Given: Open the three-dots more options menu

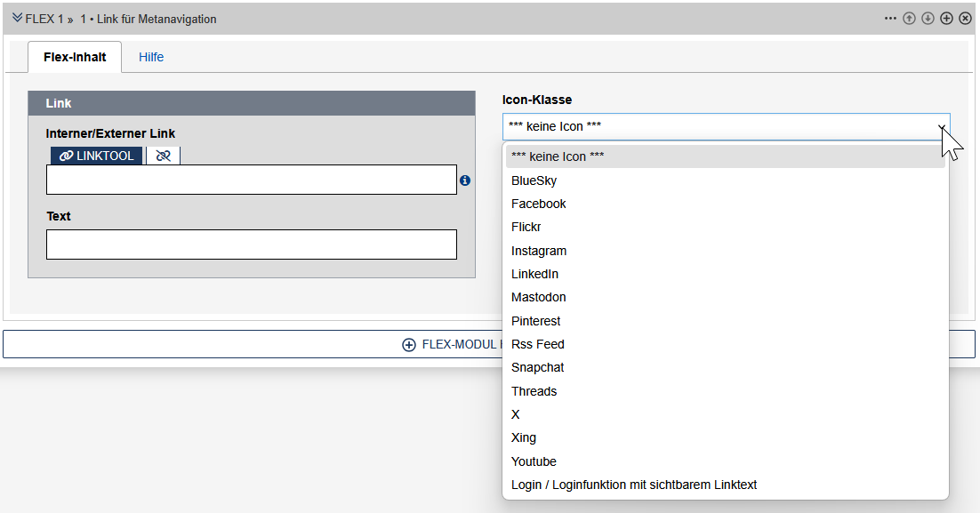Looking at the screenshot, I should point(890,19).
